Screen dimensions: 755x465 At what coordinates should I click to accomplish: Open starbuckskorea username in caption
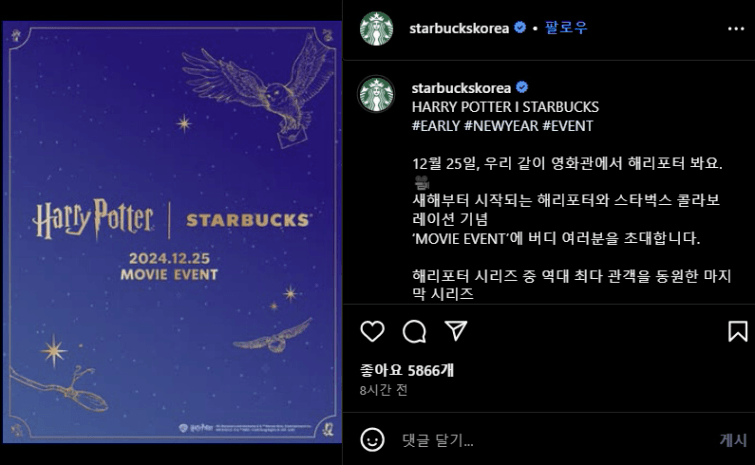click(461, 88)
